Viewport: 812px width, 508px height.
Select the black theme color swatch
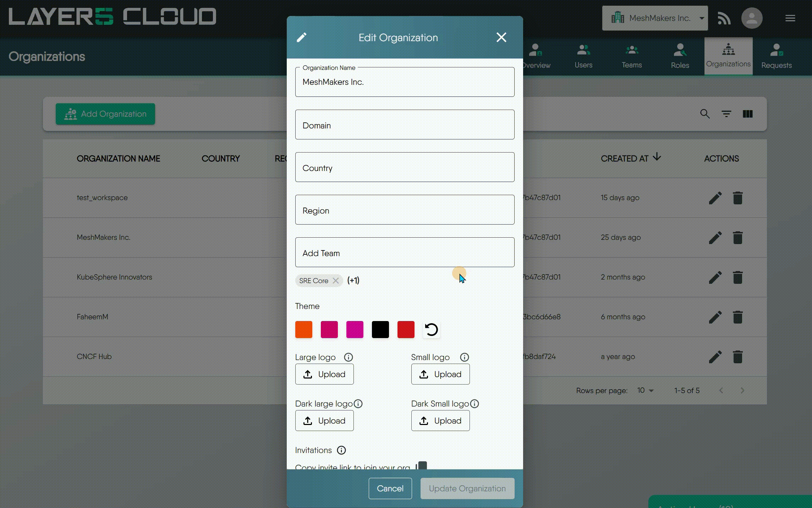point(380,330)
